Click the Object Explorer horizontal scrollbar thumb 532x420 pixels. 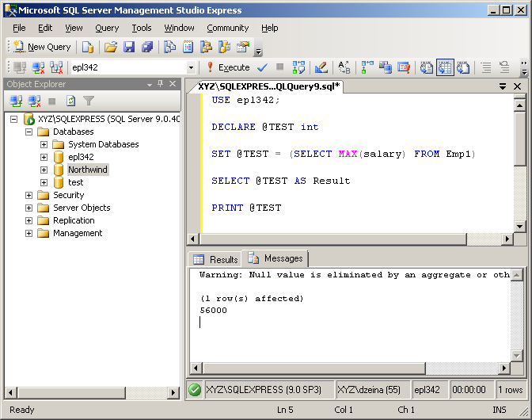click(71, 393)
